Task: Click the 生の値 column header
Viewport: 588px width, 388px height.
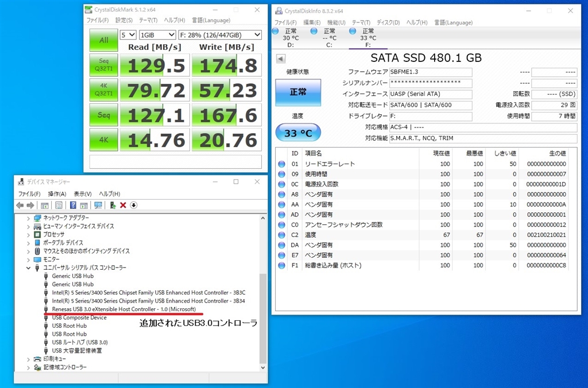Action: click(x=558, y=153)
